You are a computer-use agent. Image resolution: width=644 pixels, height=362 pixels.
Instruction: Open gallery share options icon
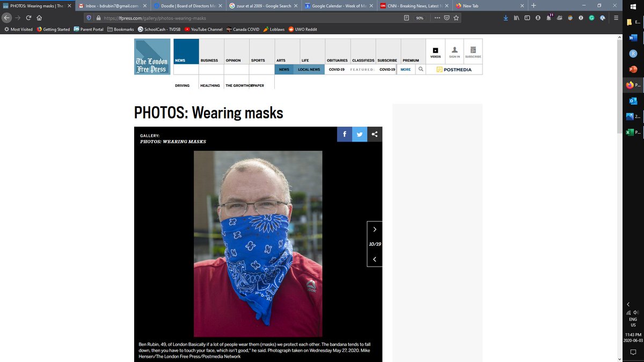point(375,134)
